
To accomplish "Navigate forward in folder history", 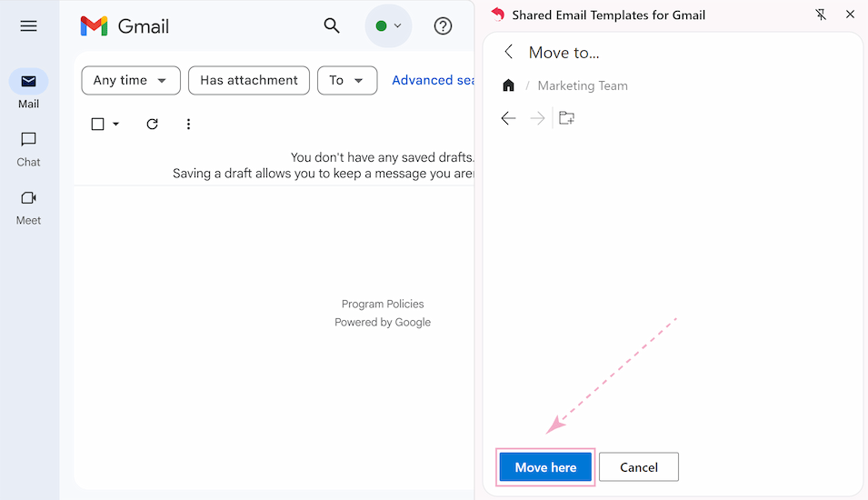I will (x=537, y=118).
